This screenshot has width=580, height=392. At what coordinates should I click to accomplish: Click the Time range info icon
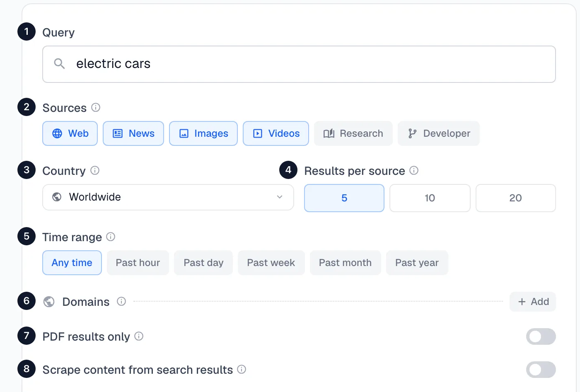tap(111, 237)
